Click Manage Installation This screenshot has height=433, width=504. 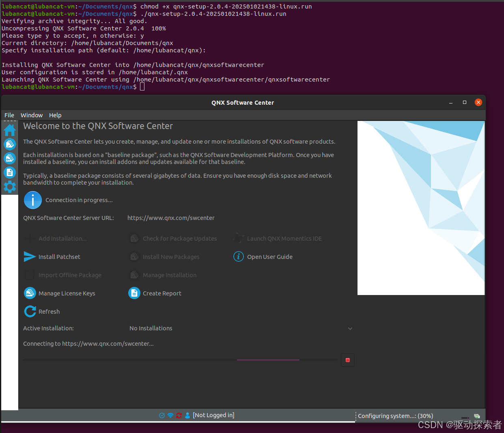click(x=163, y=275)
